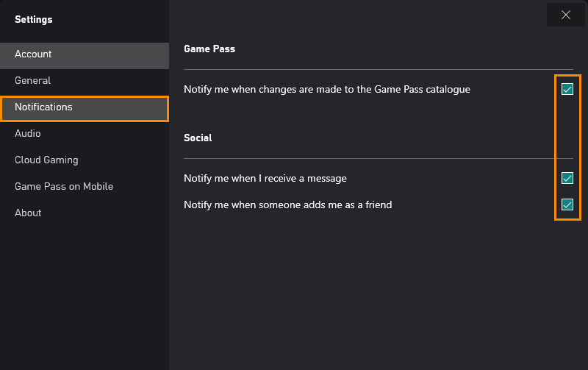The width and height of the screenshot is (588, 370).
Task: Go to Cloud Gaming settings
Action: click(x=85, y=160)
